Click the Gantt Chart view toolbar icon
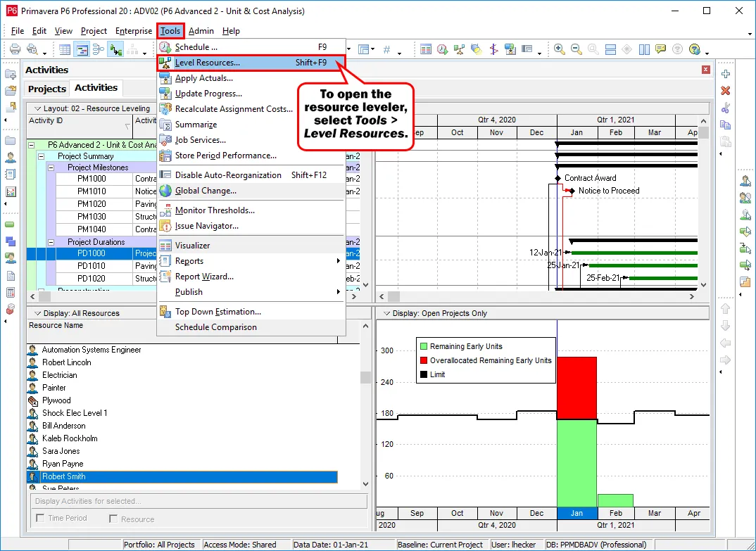 tap(82, 49)
